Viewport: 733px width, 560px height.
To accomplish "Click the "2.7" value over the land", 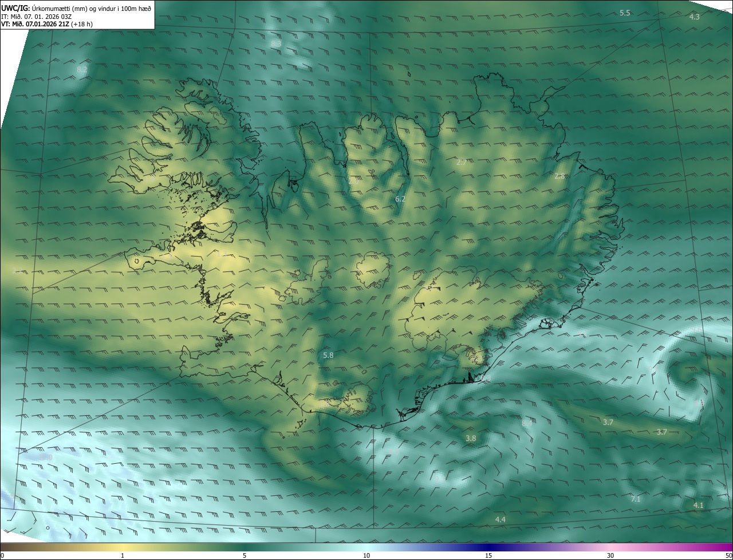I will tap(462, 163).
